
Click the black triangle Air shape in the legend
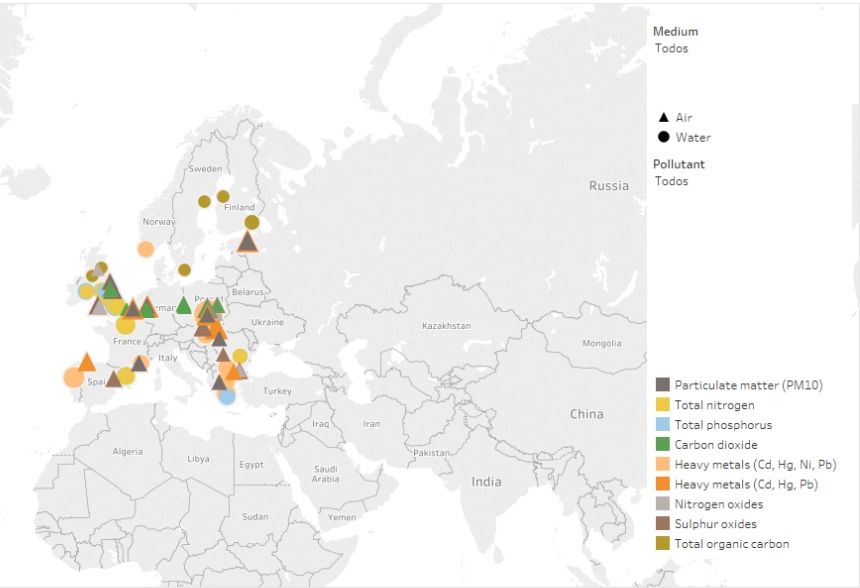click(x=664, y=117)
